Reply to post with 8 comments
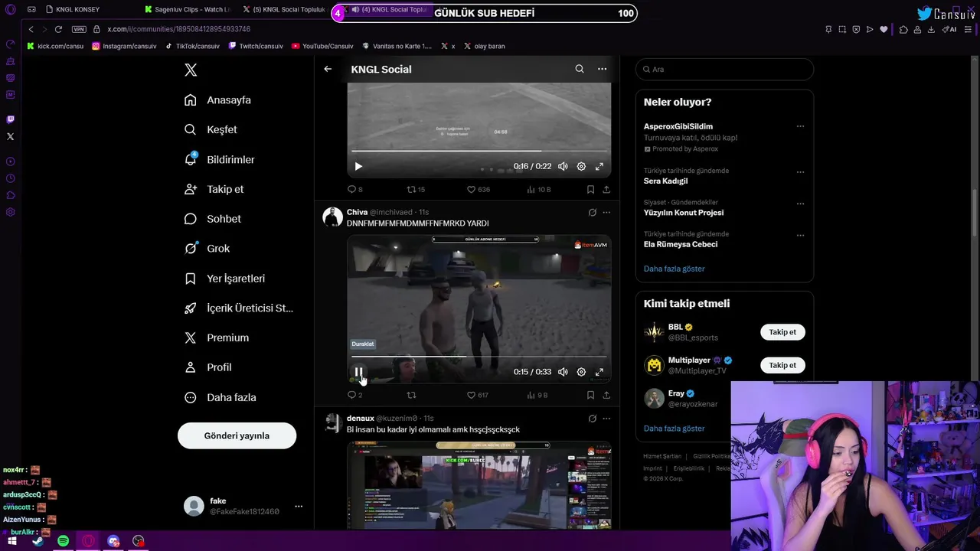Screen dimensions: 980x551 (355, 189)
